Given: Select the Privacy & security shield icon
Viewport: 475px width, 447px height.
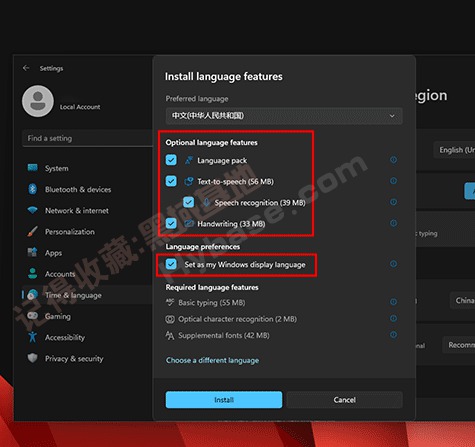Looking at the screenshot, I should pos(32,358).
